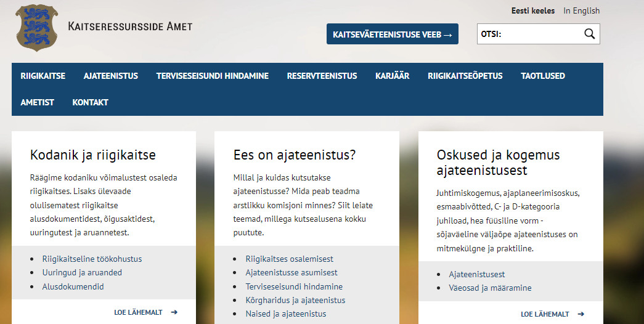Image resolution: width=644 pixels, height=324 pixels.
Task: Open Kaitseväeteenistuse veeb button
Action: (x=393, y=34)
